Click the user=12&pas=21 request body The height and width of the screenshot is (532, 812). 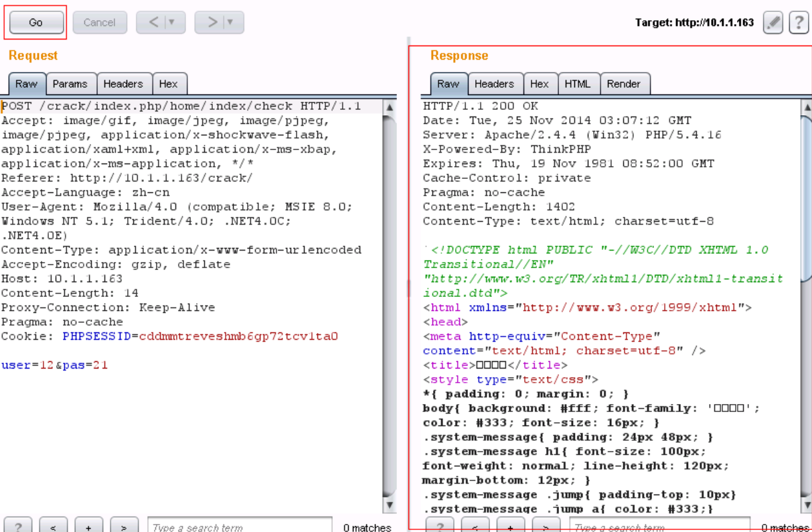coord(55,365)
